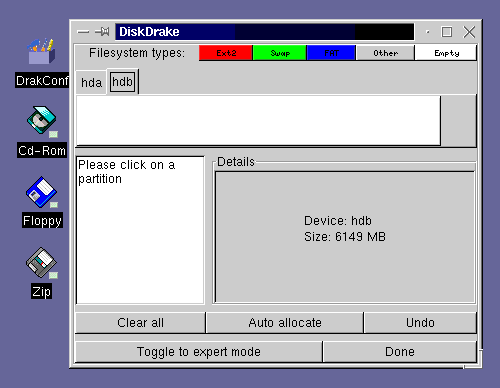Open the window menu dash icon
Viewport: 500px width, 388px height.
[x=83, y=32]
